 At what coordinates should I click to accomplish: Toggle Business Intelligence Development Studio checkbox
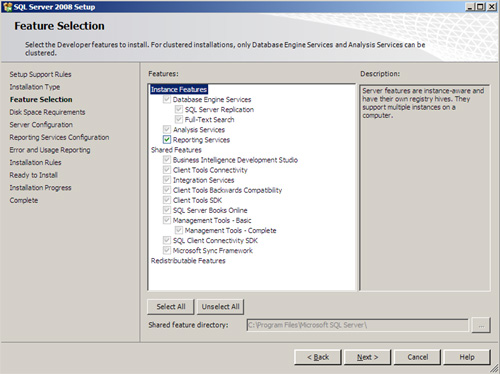click(x=167, y=160)
